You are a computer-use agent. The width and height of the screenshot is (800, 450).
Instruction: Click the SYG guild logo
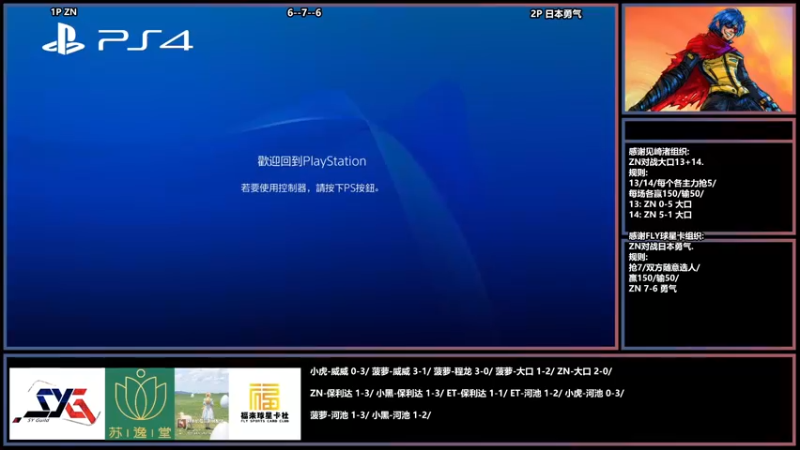coord(57,404)
